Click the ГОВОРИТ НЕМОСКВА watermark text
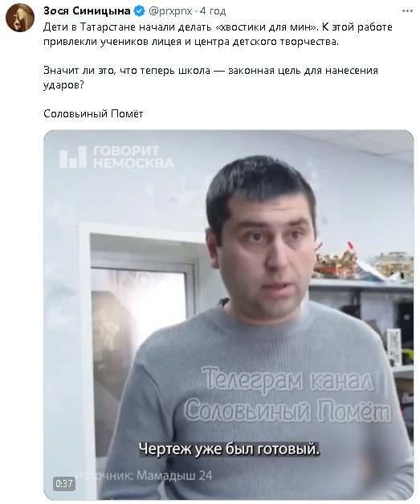The width and height of the screenshot is (420, 504). click(133, 157)
